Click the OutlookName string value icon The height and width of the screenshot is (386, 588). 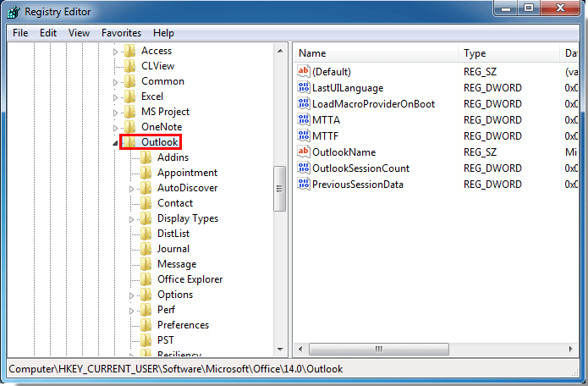(304, 152)
